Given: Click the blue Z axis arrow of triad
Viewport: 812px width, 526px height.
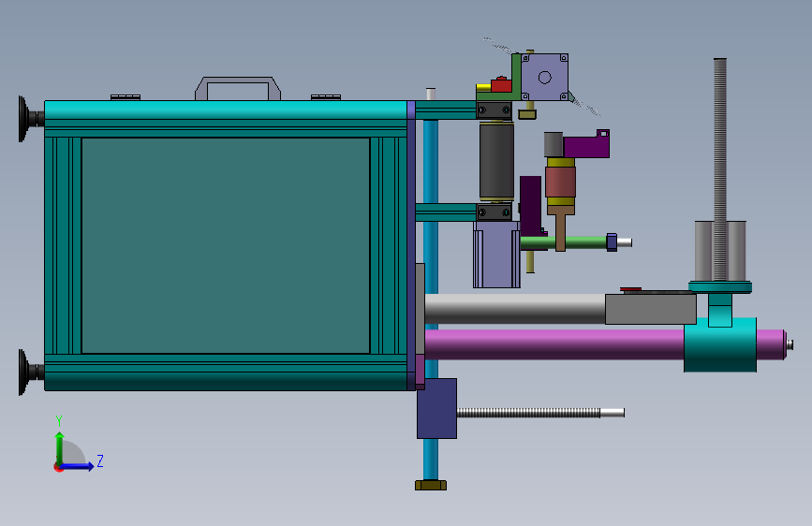Looking at the screenshot, I should click(x=78, y=466).
